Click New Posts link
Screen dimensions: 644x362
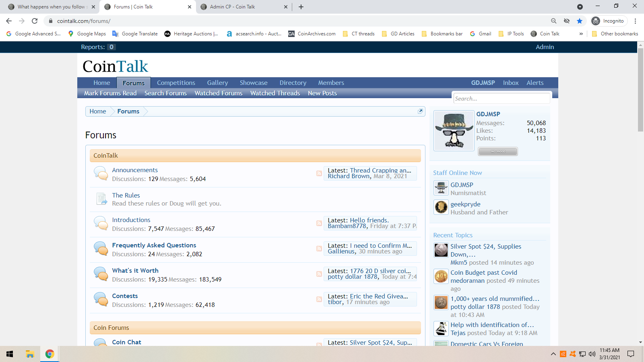322,93
